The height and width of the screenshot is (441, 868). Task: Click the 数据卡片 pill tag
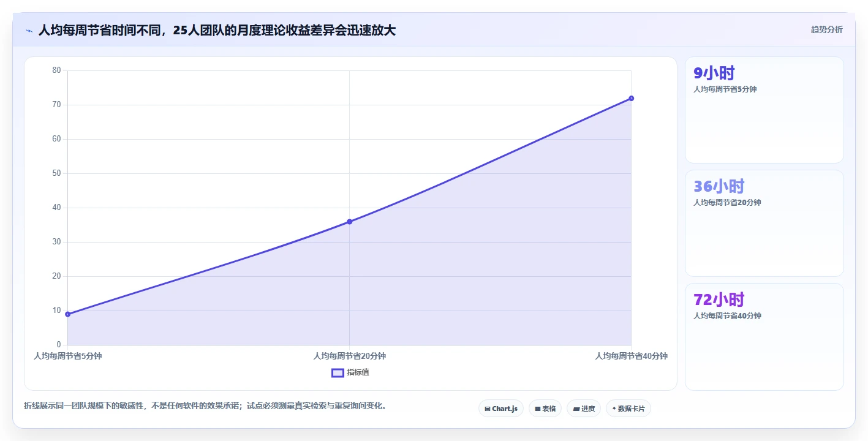point(628,409)
